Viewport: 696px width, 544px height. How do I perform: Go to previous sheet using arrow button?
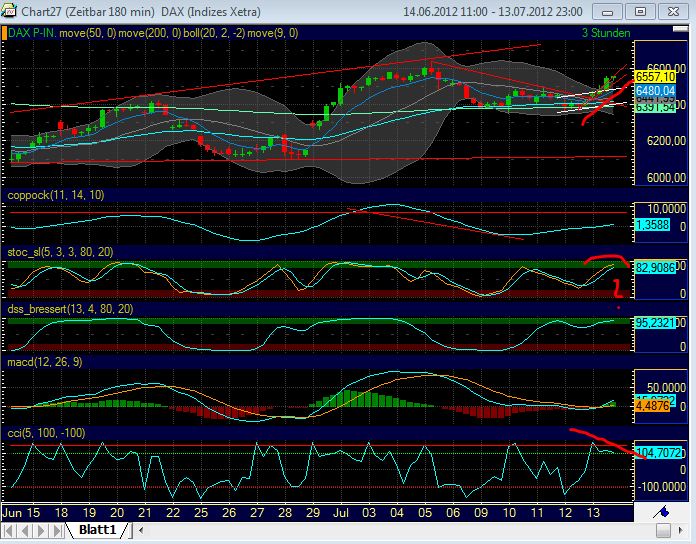click(25, 530)
